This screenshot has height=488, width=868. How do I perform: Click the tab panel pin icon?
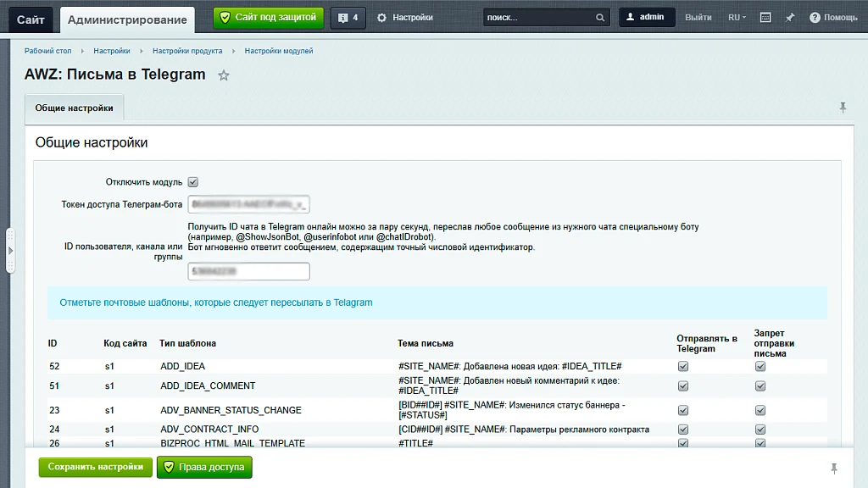[843, 108]
